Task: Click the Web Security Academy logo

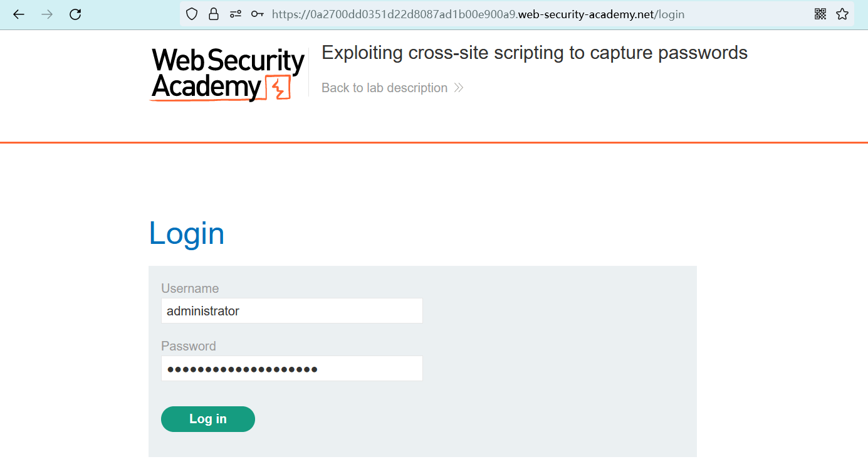Action: [x=227, y=74]
